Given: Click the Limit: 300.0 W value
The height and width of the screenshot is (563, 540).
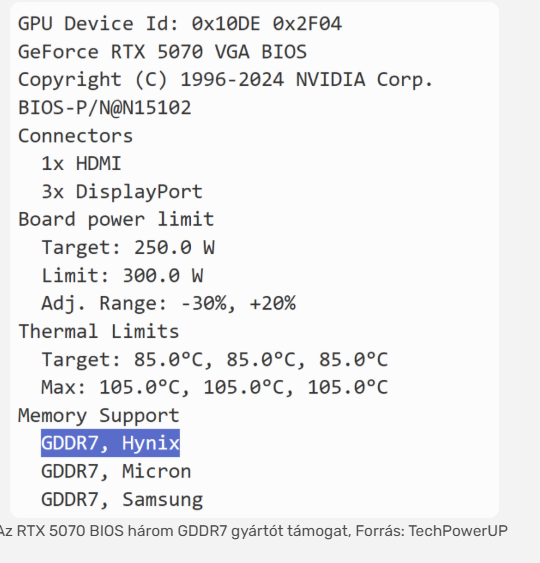Looking at the screenshot, I should (x=122, y=276).
